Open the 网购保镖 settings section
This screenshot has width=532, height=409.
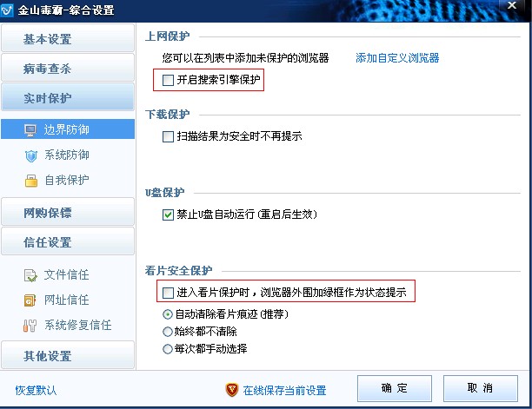coord(68,213)
